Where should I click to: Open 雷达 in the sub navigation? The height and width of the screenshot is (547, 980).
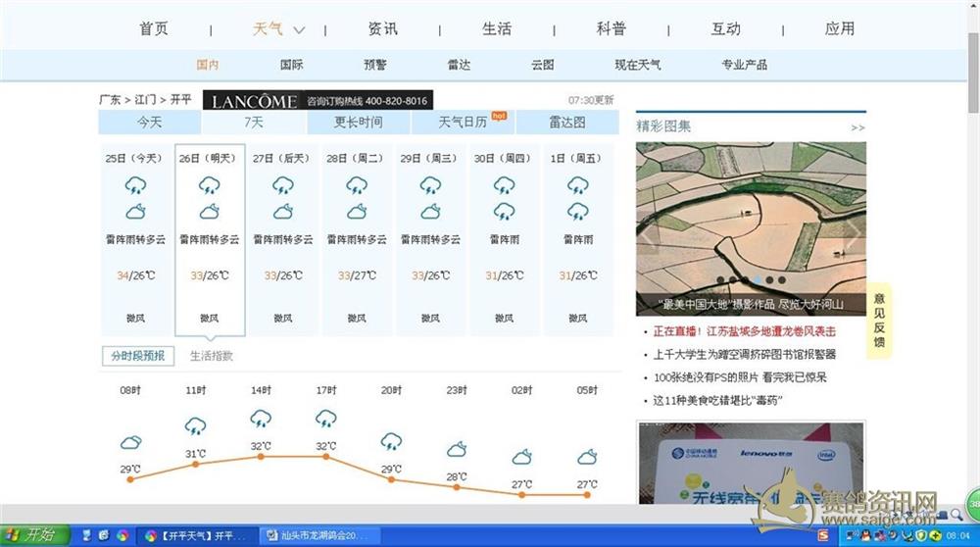pyautogui.click(x=459, y=65)
